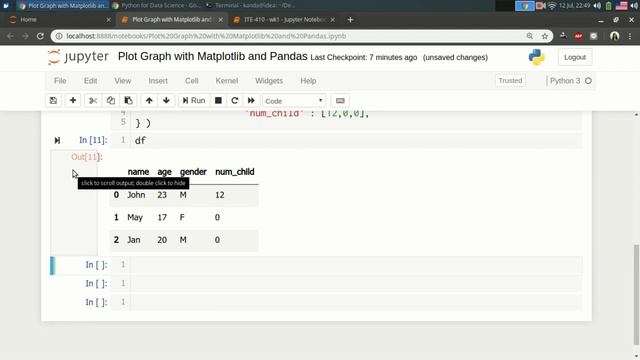This screenshot has height=360, width=640.
Task: Open the File menu
Action: pyautogui.click(x=60, y=81)
